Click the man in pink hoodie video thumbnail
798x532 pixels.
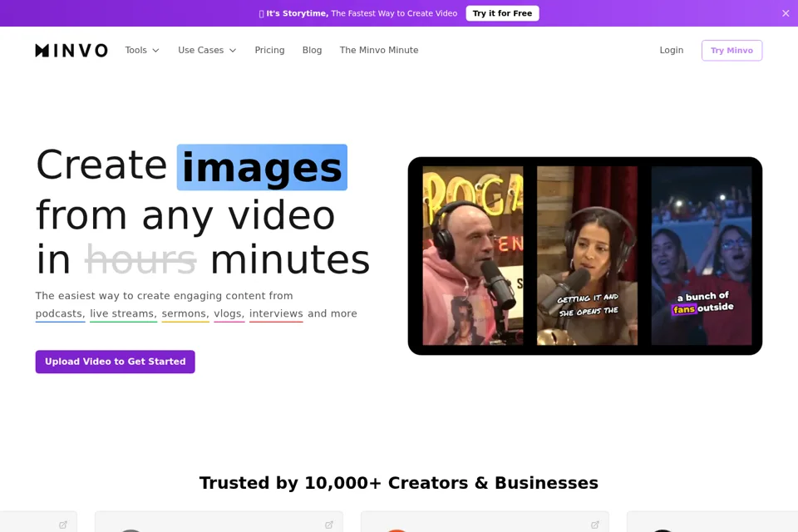click(473, 255)
